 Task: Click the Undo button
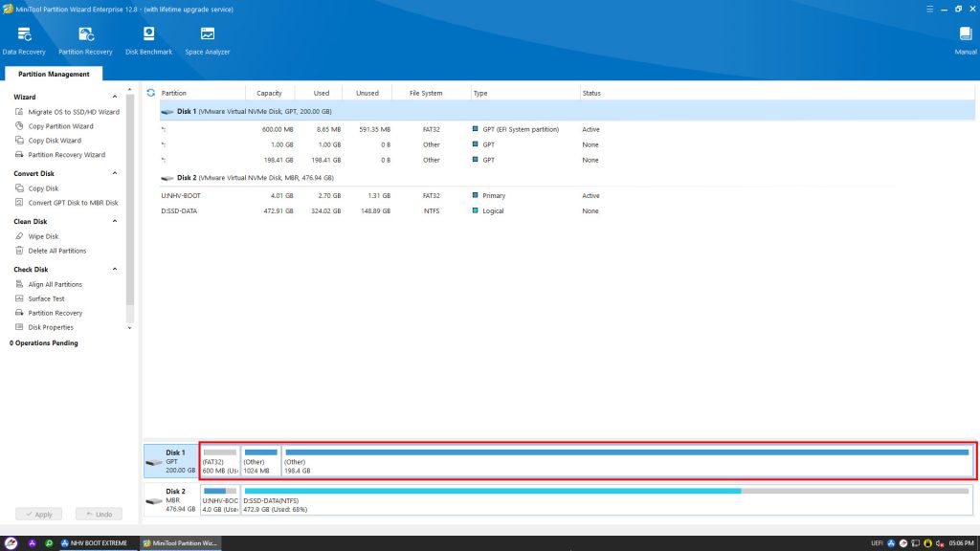99,514
